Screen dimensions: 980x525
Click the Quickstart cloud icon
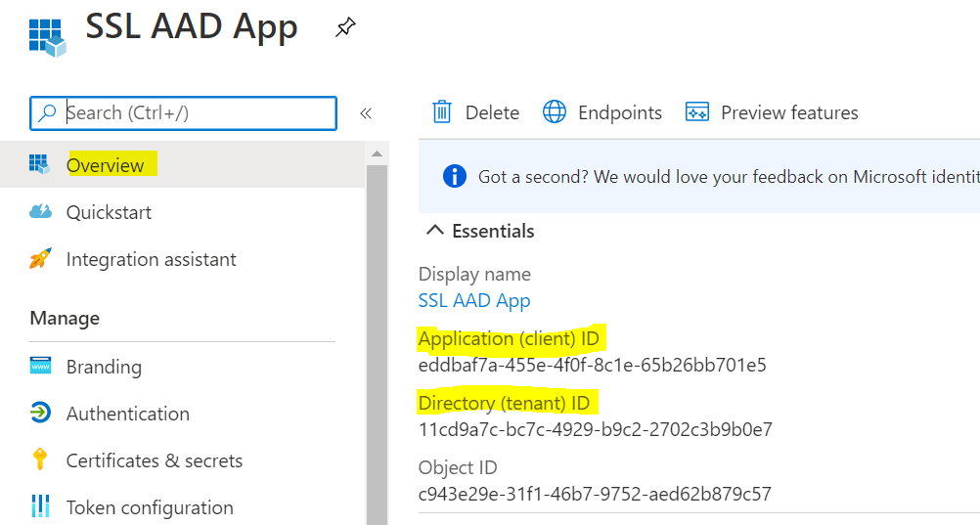[41, 211]
